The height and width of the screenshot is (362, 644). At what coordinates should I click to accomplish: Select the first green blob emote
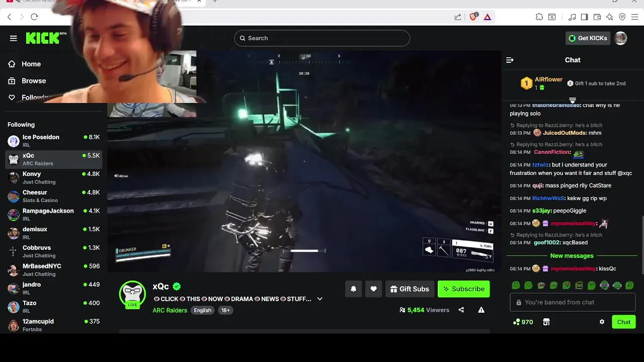(x=516, y=286)
